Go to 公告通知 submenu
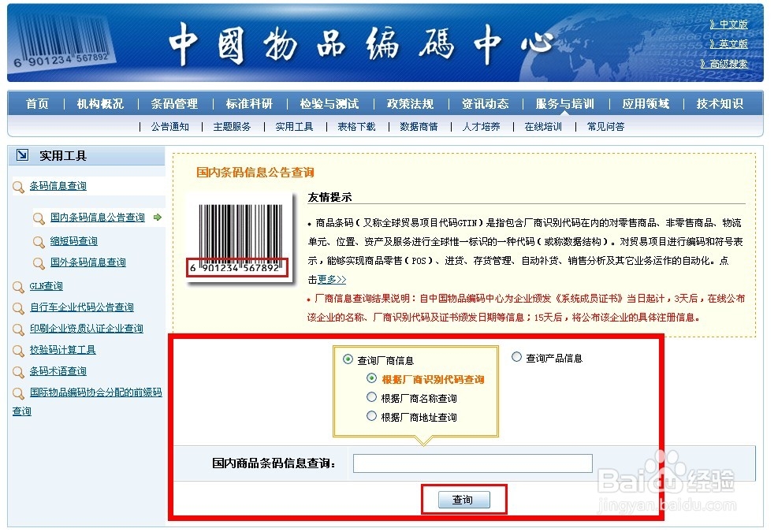This screenshot has height=532, width=778. pyautogui.click(x=170, y=127)
